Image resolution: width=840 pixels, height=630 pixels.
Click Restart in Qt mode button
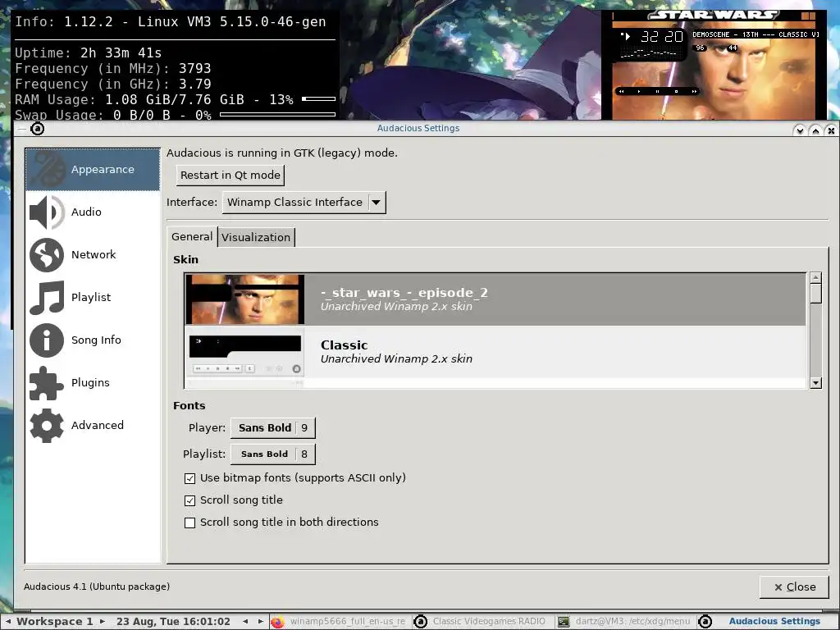point(231,176)
